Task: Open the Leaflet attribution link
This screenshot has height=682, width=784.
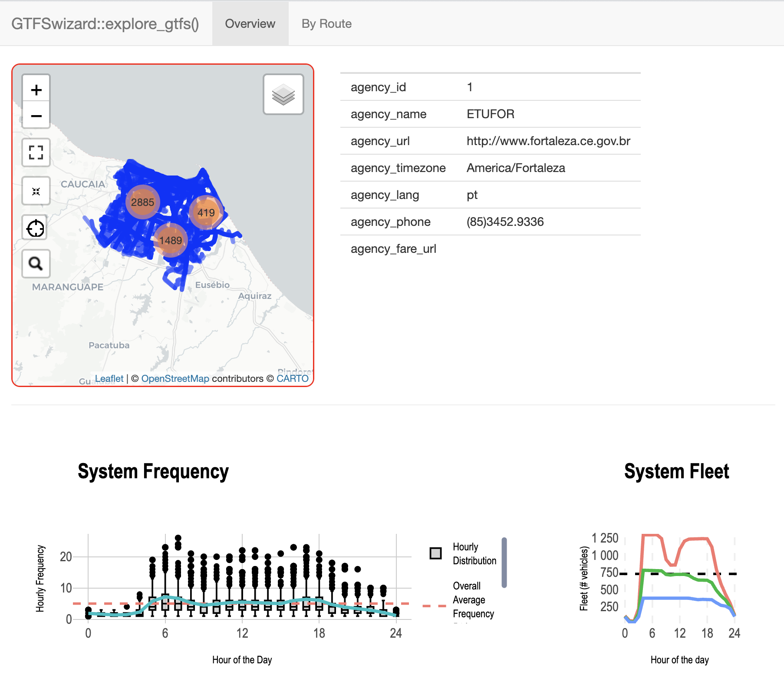Action: tap(109, 378)
